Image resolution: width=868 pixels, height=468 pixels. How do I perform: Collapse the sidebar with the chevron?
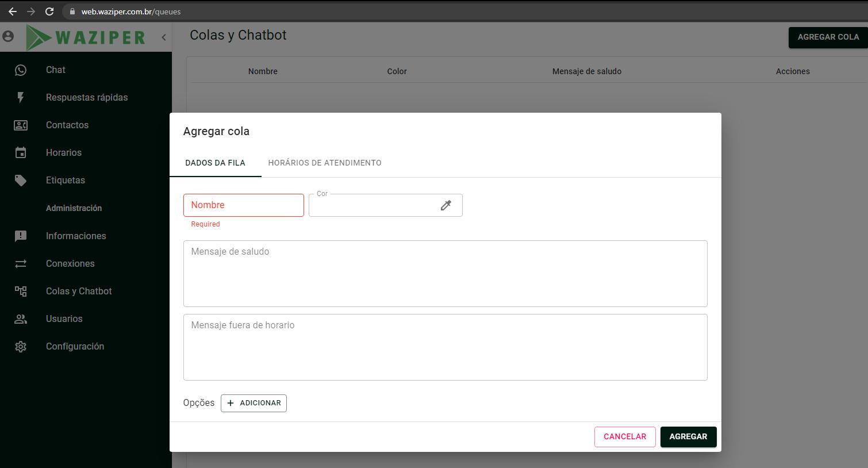[164, 37]
